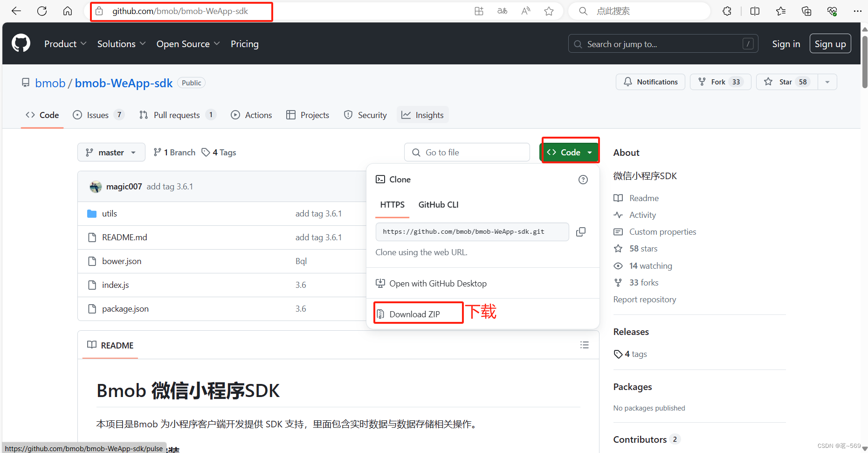Open the Star lists dropdown arrow
The width and height of the screenshot is (868, 453).
827,82
